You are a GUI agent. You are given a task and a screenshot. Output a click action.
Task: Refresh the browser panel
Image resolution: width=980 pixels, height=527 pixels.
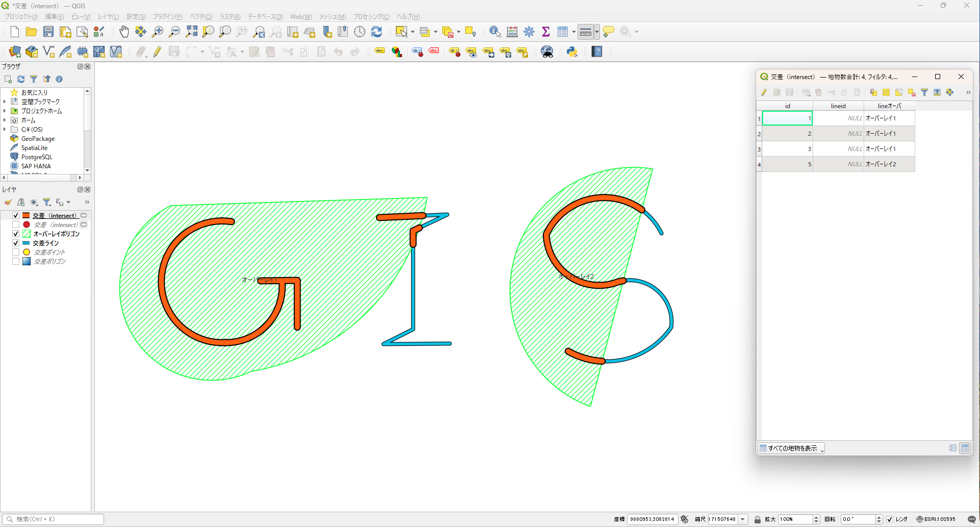pyautogui.click(x=21, y=79)
